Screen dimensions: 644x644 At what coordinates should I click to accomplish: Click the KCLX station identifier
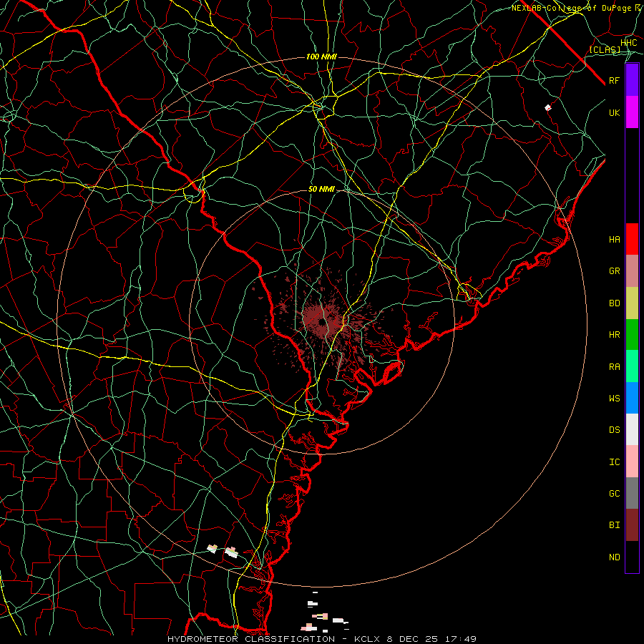point(368,639)
